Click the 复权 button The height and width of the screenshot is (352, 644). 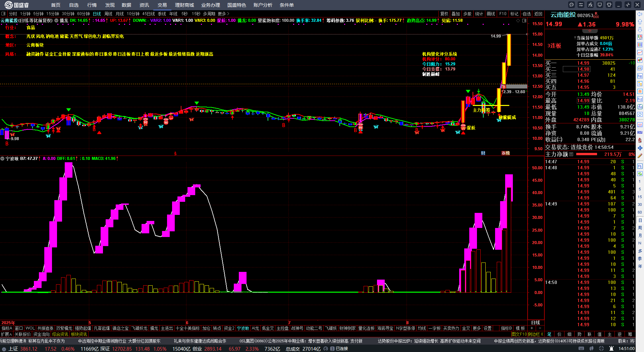point(444,14)
